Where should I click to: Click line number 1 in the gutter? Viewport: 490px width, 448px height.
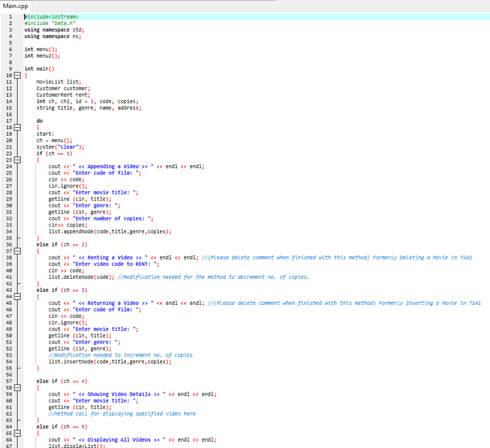tap(10, 17)
